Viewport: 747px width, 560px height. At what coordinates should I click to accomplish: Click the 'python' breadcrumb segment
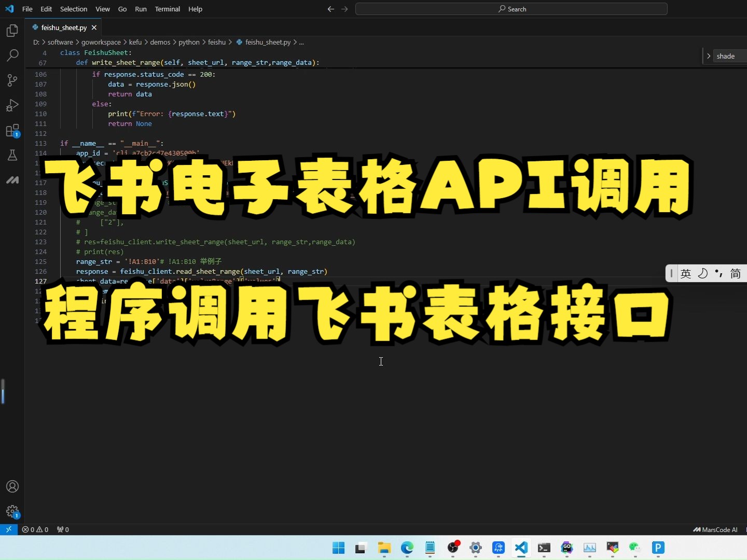(x=189, y=42)
